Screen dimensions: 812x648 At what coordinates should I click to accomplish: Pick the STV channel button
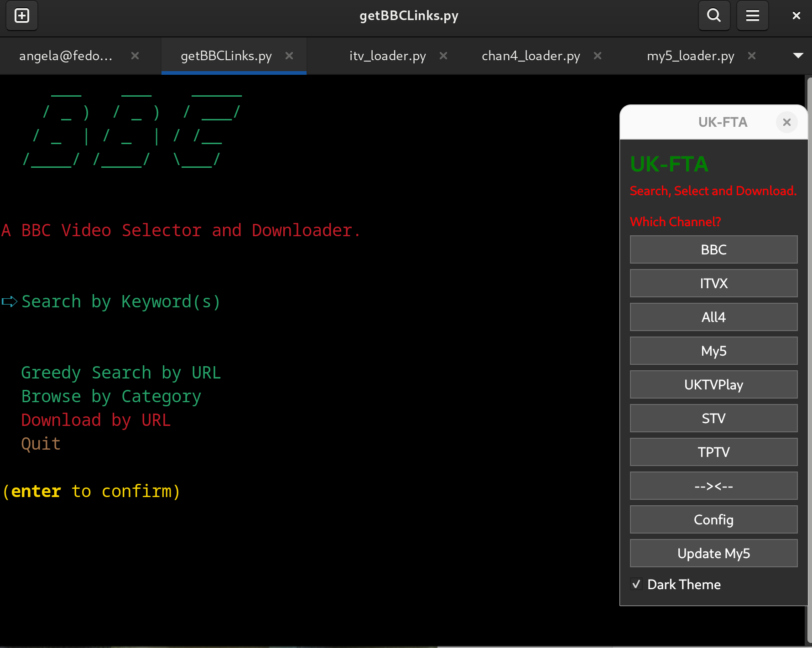713,418
